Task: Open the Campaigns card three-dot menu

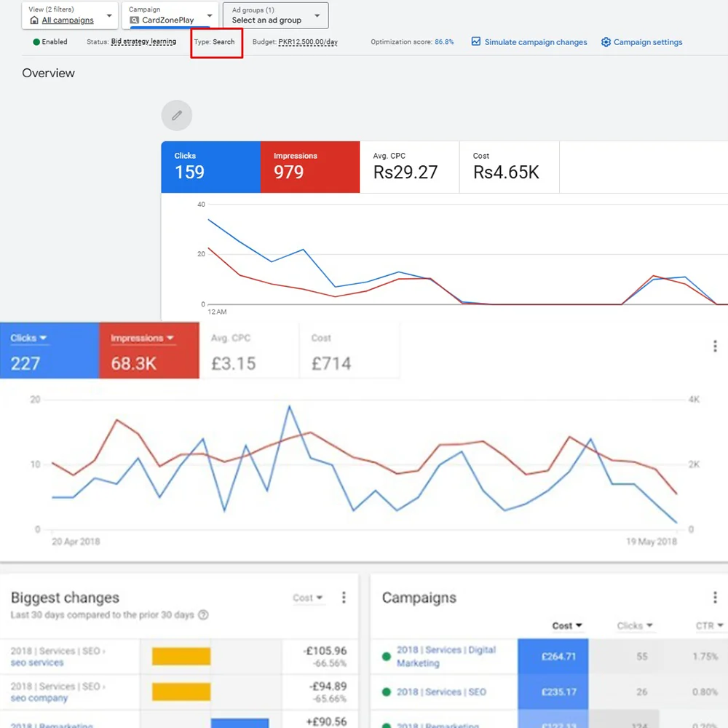Action: click(715, 598)
